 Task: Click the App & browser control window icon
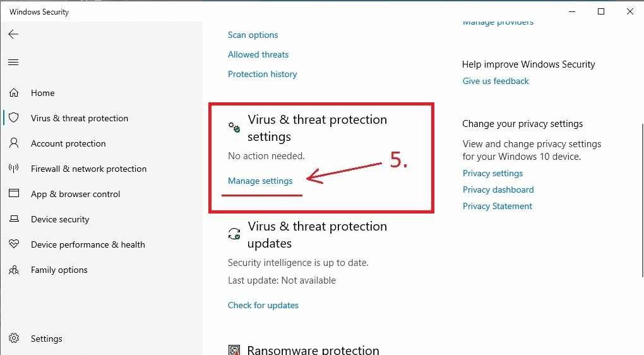click(14, 193)
